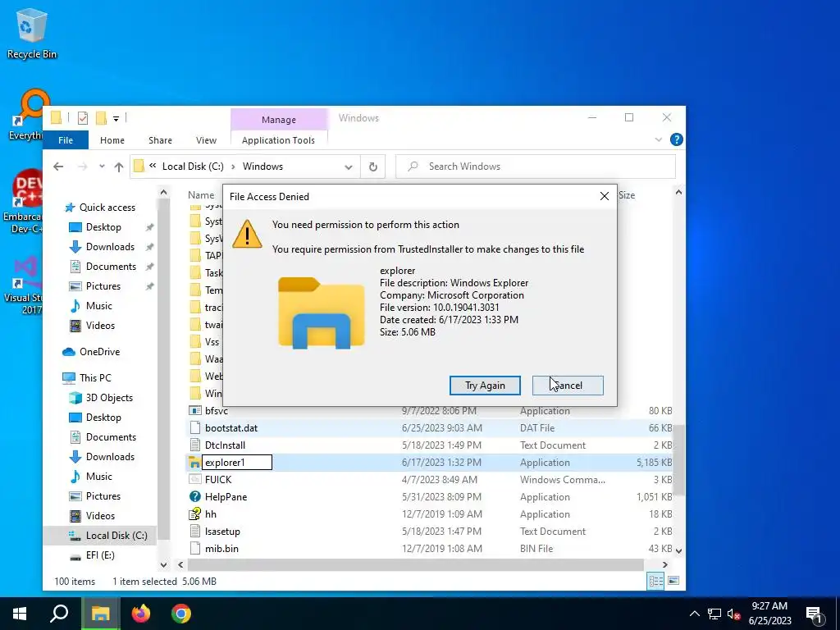The image size is (840, 630).
Task: Select the FUICK command script file
Action: (218, 479)
